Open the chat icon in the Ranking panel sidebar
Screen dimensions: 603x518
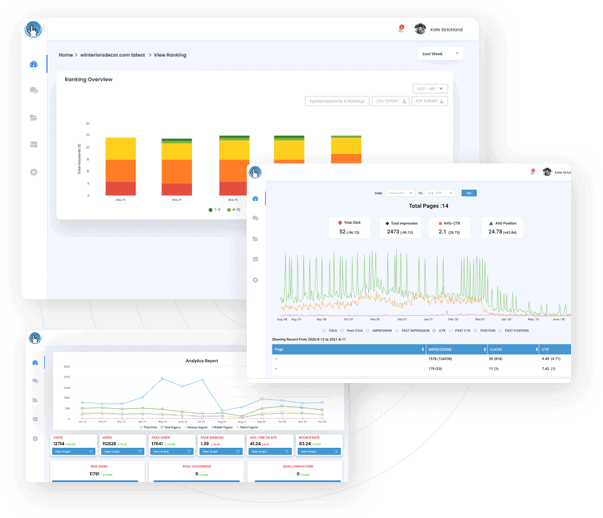[34, 91]
